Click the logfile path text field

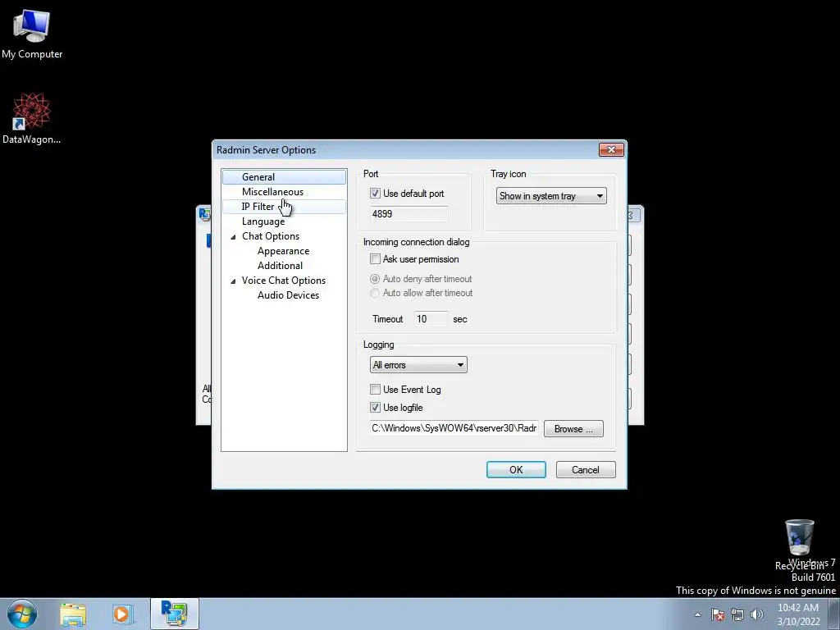point(454,428)
